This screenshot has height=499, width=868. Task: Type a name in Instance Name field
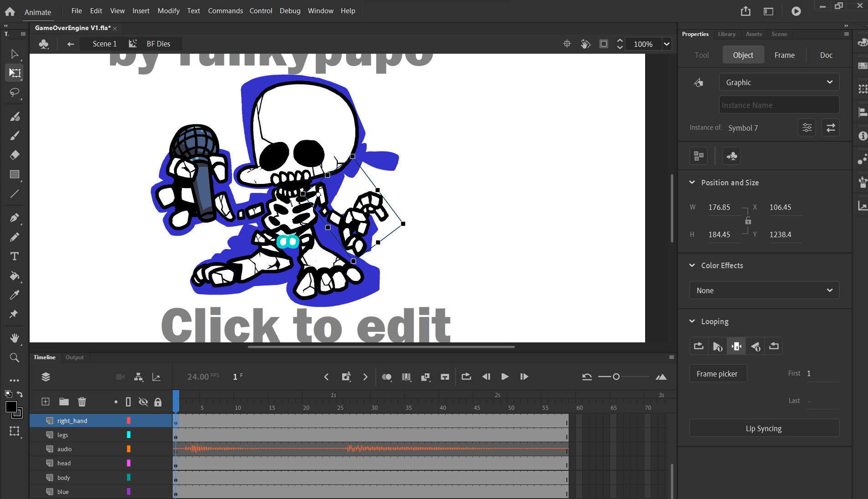click(x=778, y=105)
